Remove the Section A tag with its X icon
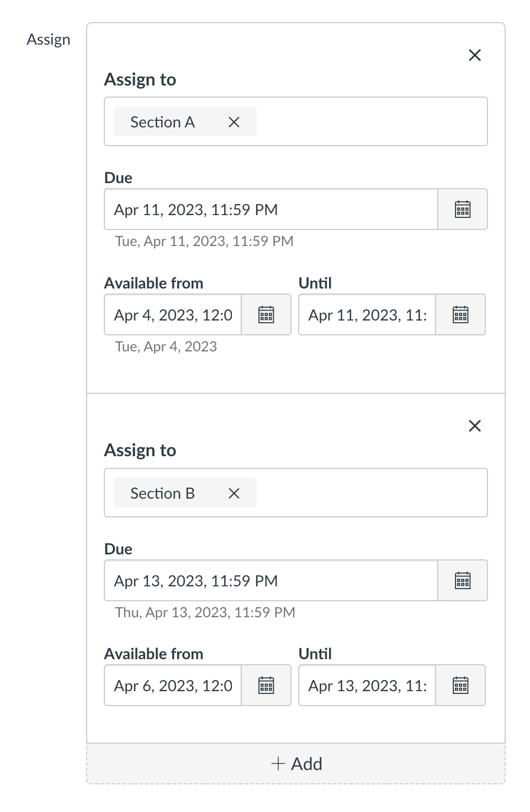The image size is (530, 812). coord(233,121)
